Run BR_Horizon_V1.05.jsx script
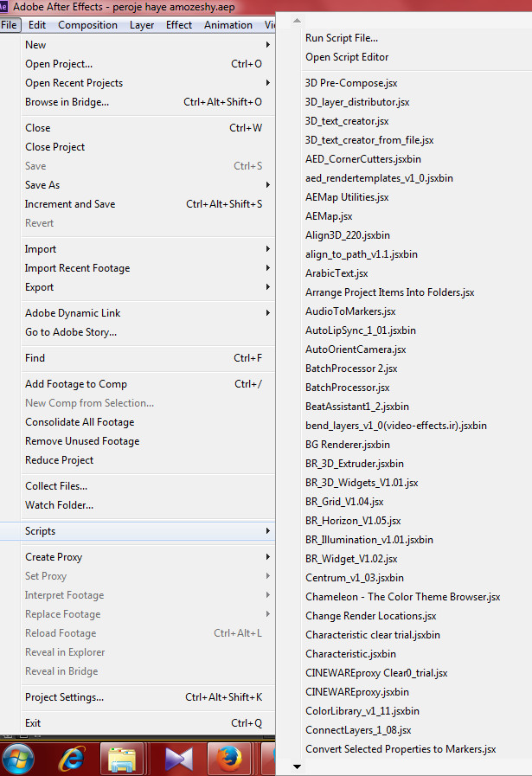 click(x=353, y=521)
